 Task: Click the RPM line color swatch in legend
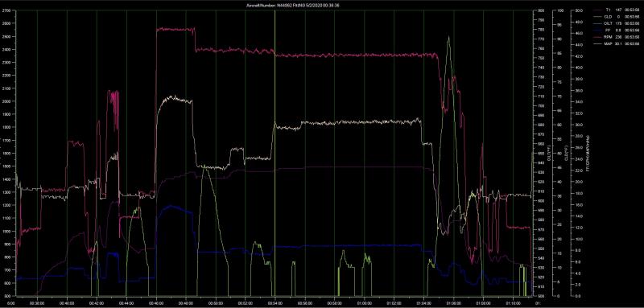pos(598,36)
